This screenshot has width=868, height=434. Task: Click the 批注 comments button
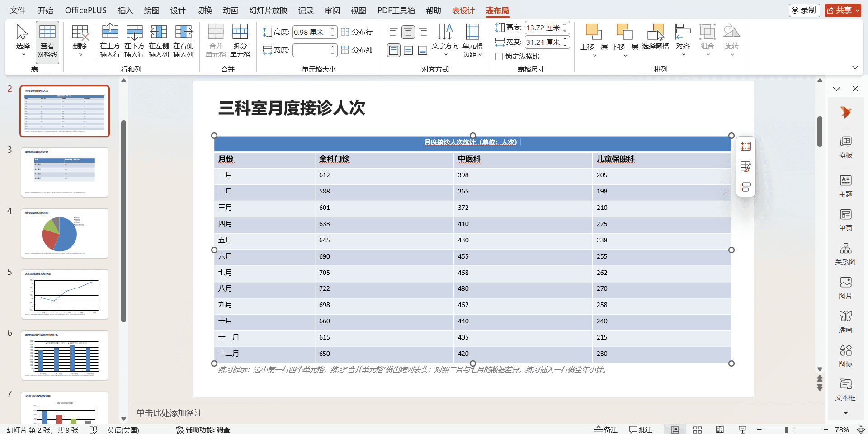point(641,429)
